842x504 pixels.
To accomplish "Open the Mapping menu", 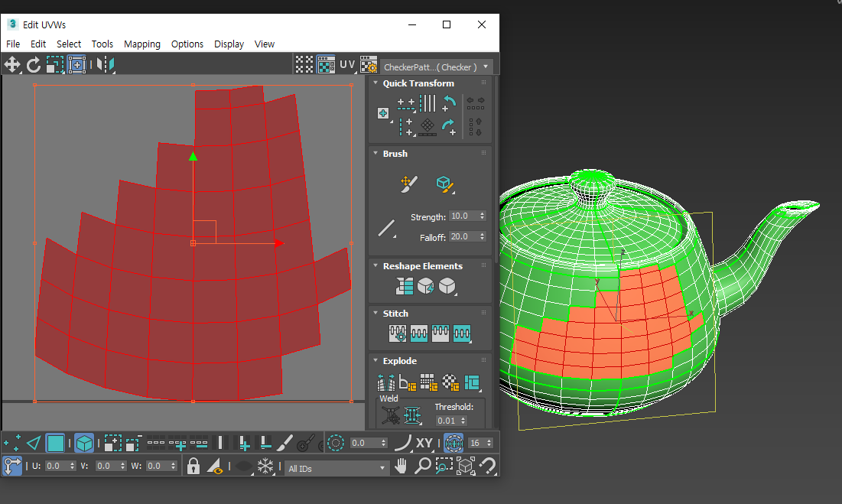I will 141,44.
